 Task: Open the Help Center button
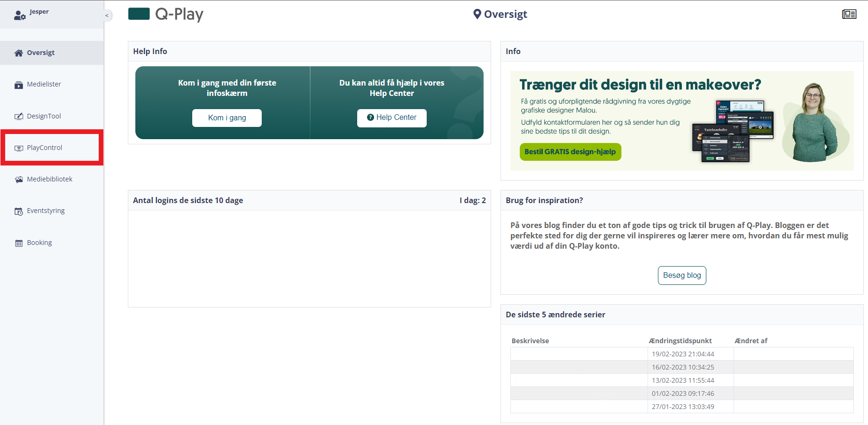pyautogui.click(x=391, y=118)
